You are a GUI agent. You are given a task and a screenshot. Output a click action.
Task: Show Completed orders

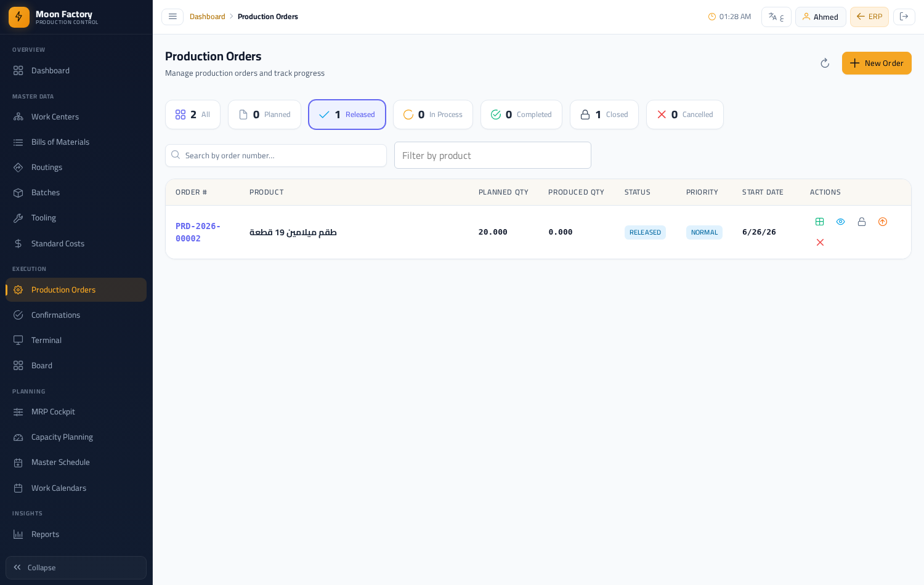(x=521, y=115)
